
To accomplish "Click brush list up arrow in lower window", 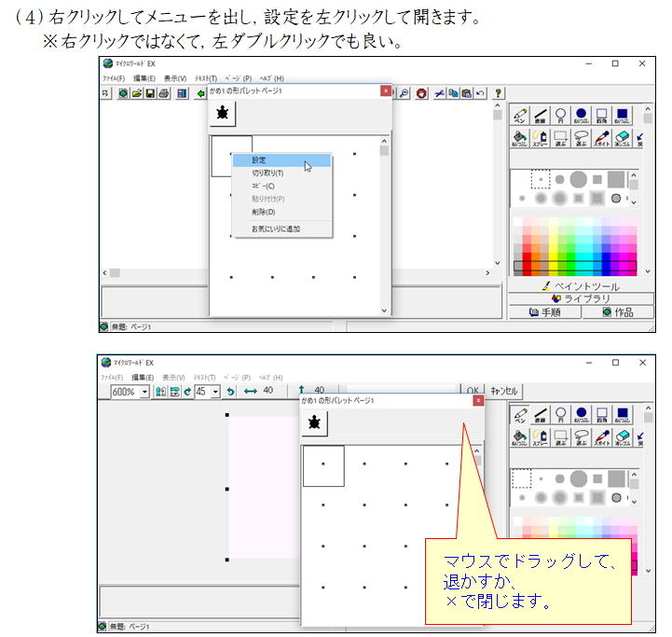I will 634,475.
